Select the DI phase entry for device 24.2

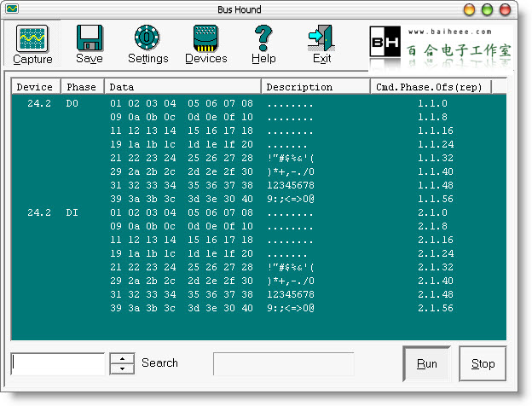[x=72, y=212]
